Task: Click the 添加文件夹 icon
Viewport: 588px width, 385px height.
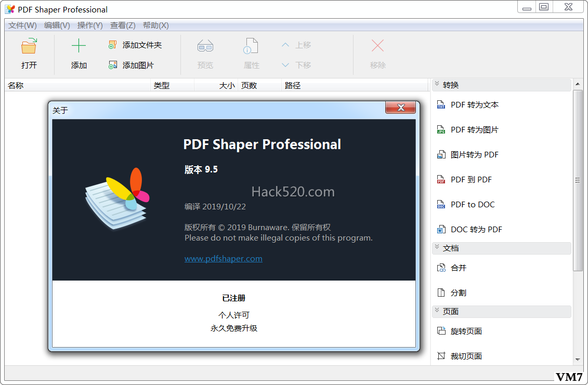Action: point(112,45)
